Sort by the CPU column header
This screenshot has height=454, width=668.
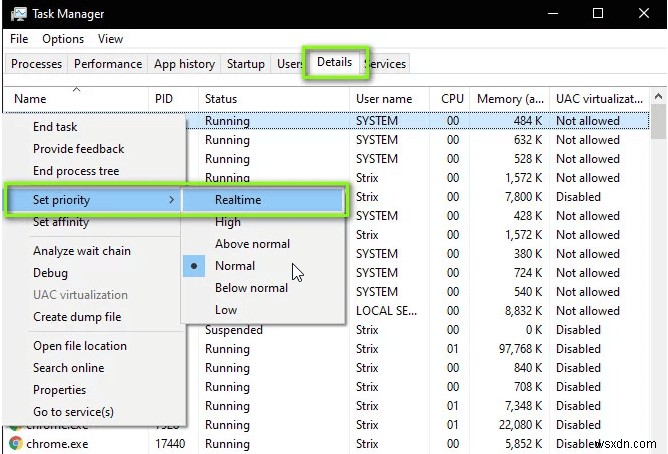pos(449,99)
